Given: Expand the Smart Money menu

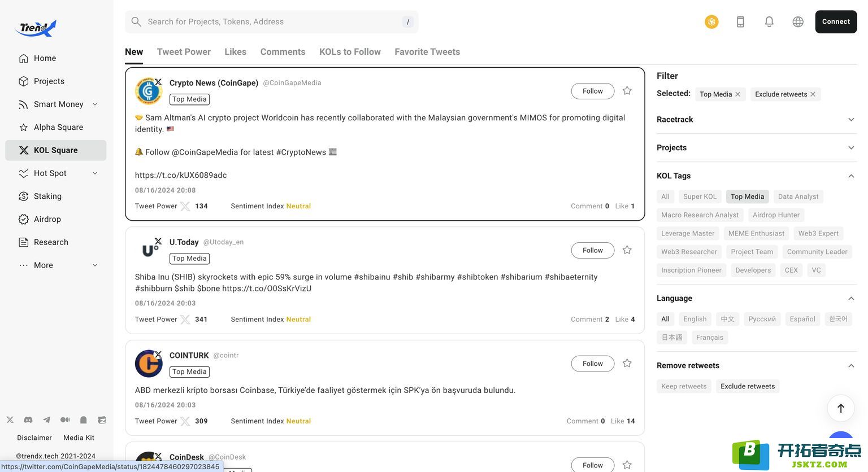Looking at the screenshot, I should tap(95, 104).
